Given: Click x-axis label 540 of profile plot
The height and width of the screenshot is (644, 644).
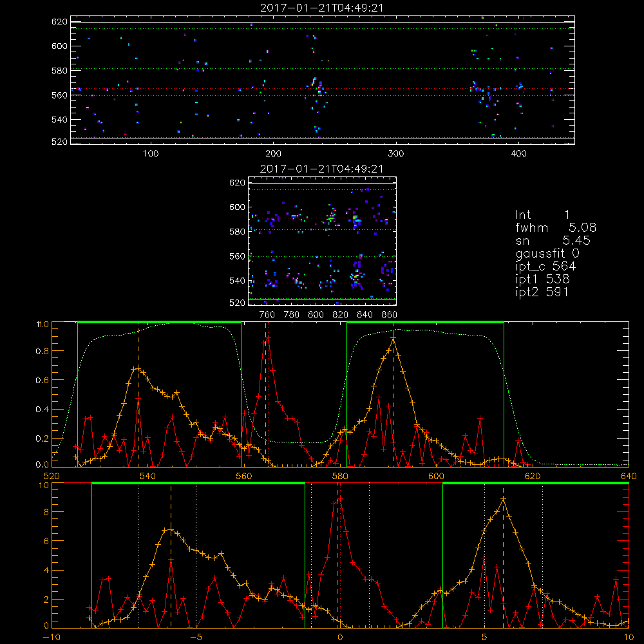Looking at the screenshot, I should point(148,477).
